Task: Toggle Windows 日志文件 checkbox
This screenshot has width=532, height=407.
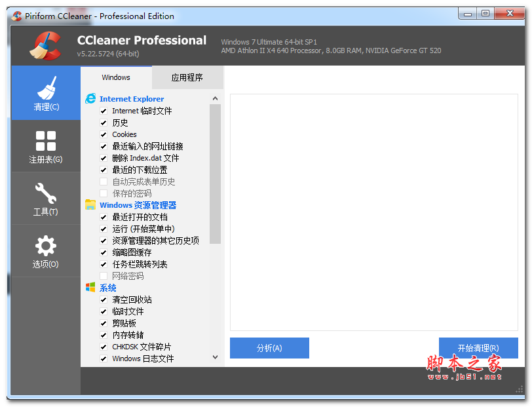Action: click(104, 359)
